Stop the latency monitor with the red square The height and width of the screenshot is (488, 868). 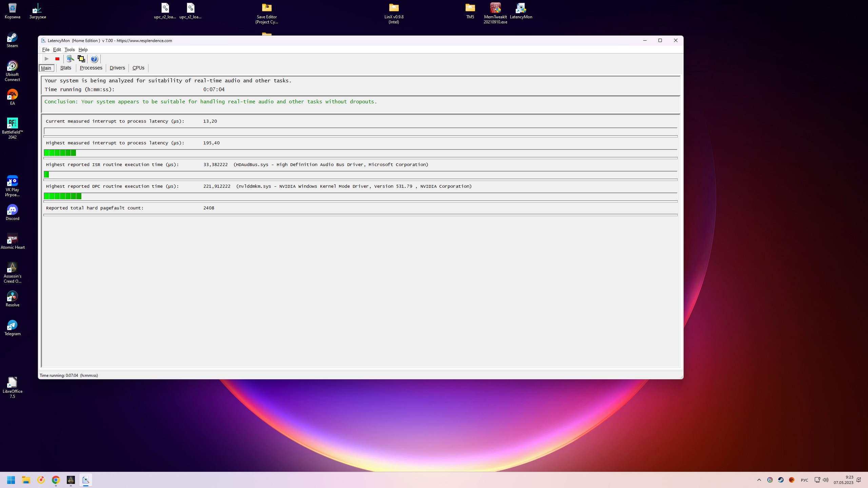tap(57, 59)
